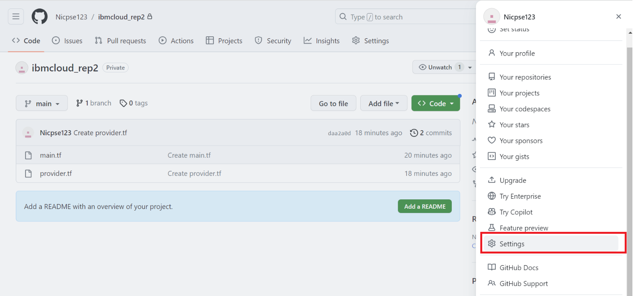The image size is (644, 296).
Task: Click the tags icon beside 0 tags
Action: pos(123,103)
